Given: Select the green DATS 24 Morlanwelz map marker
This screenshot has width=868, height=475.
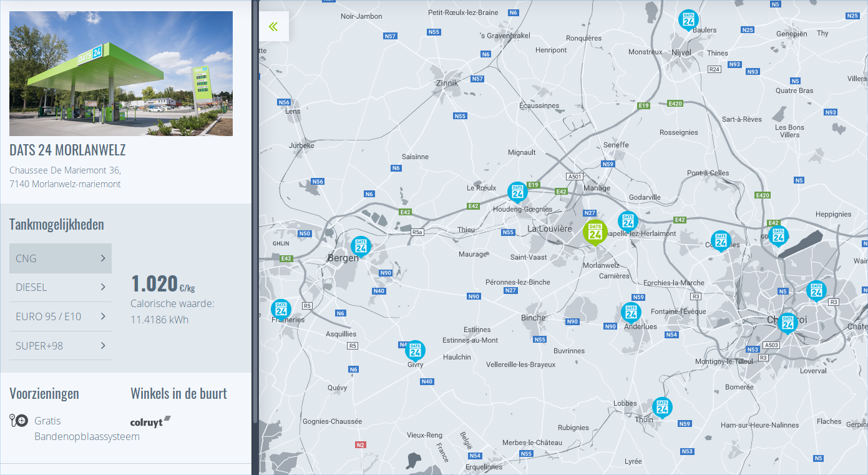Looking at the screenshot, I should pos(595,232).
